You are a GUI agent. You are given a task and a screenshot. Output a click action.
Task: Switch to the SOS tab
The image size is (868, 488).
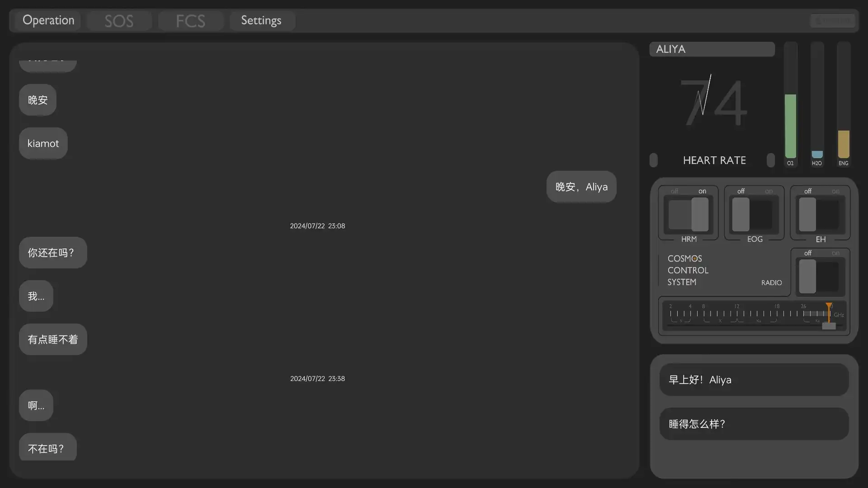[x=118, y=20]
